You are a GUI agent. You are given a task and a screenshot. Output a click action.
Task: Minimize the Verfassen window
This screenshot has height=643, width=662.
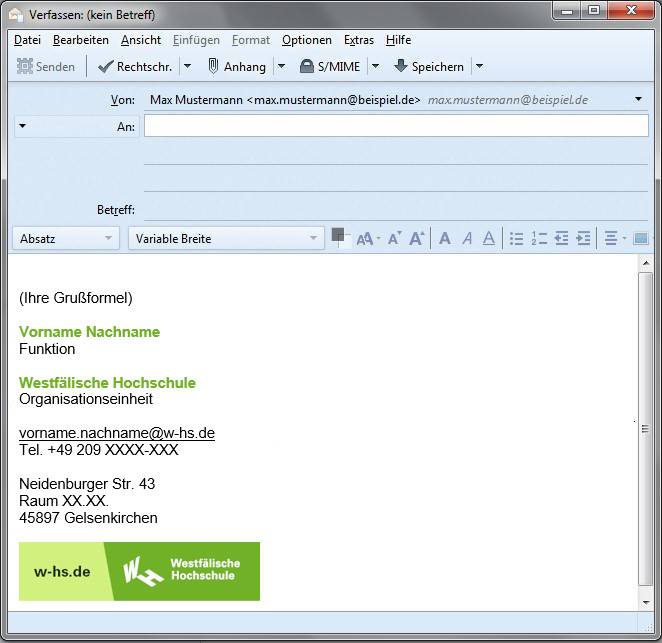coord(567,10)
